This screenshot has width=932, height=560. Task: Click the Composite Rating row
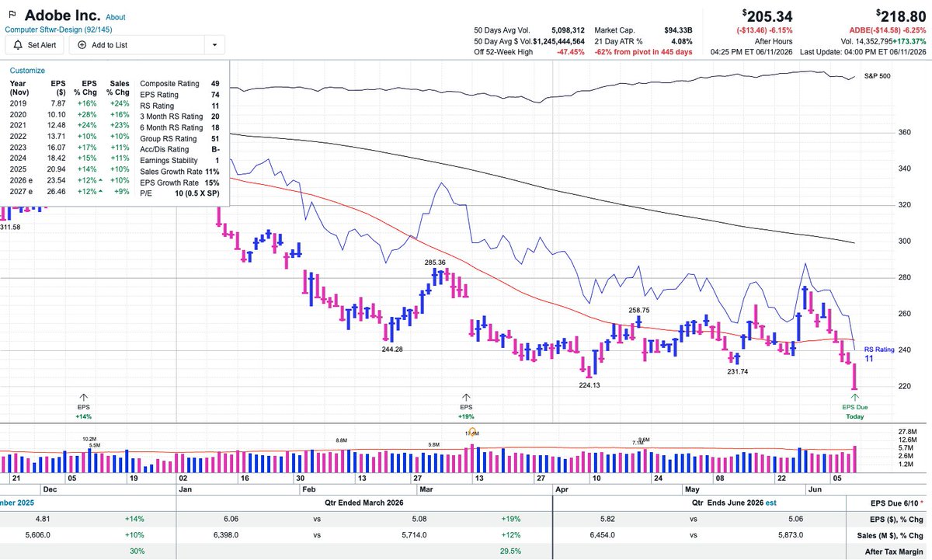click(179, 83)
